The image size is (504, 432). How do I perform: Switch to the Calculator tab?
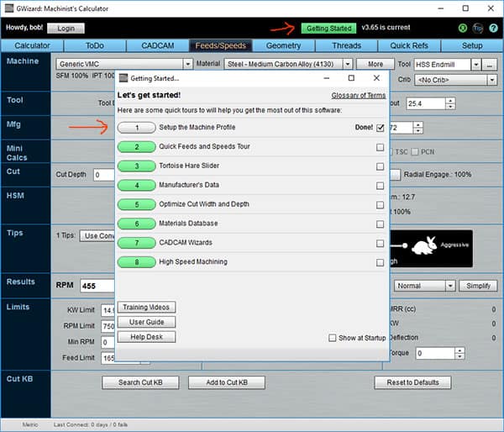pos(32,45)
